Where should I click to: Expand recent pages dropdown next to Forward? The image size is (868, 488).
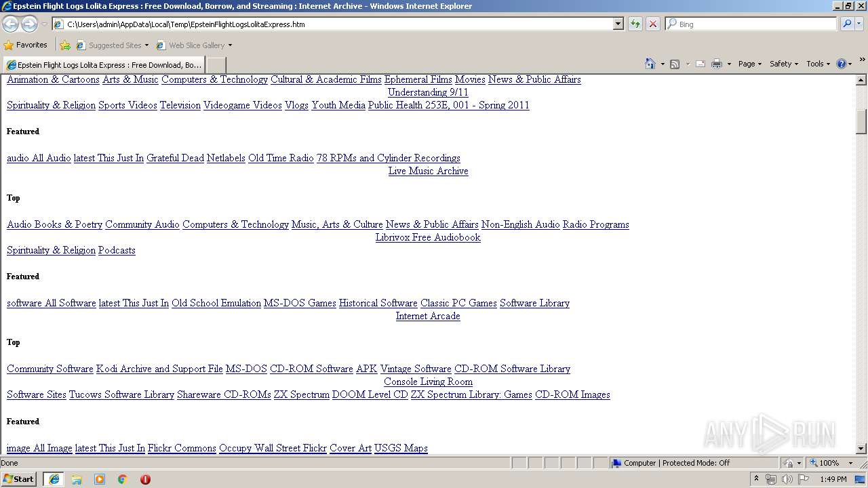pos(44,24)
